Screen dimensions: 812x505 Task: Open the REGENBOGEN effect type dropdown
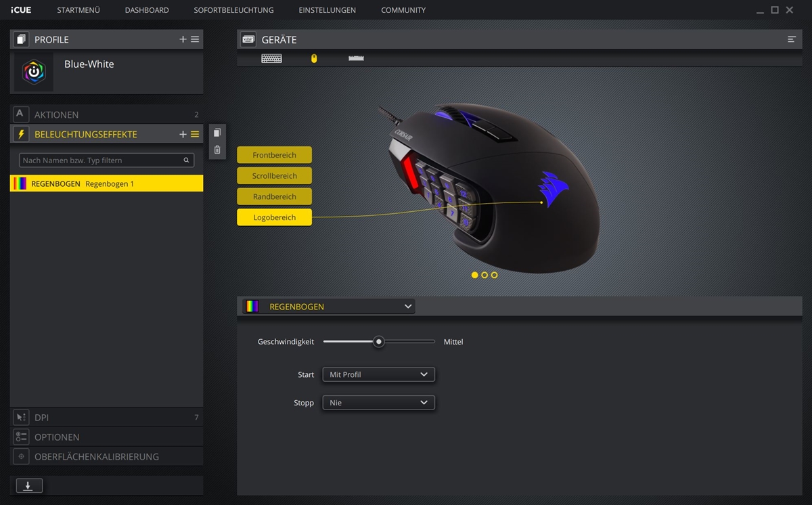[329, 307]
